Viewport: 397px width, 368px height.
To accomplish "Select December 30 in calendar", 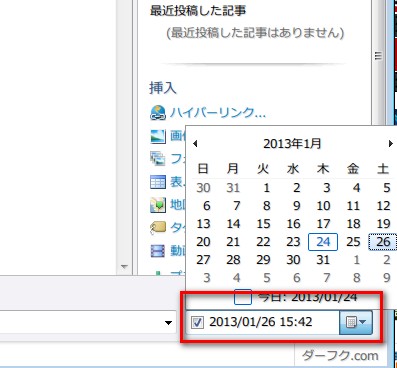I will (x=203, y=188).
